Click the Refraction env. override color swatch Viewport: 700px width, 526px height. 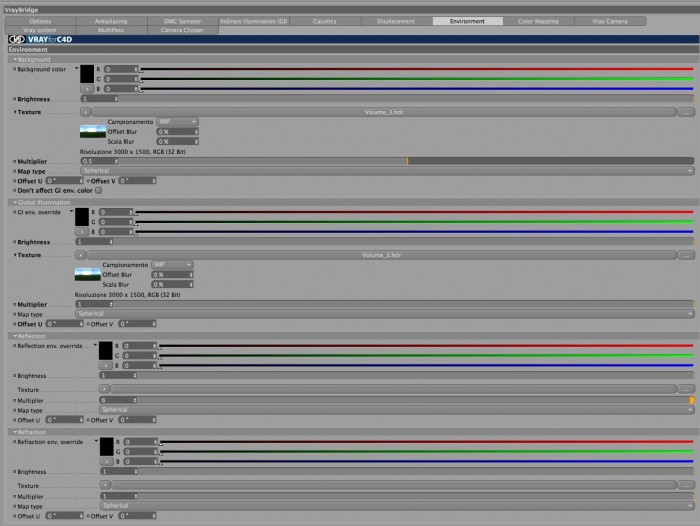tap(106, 447)
